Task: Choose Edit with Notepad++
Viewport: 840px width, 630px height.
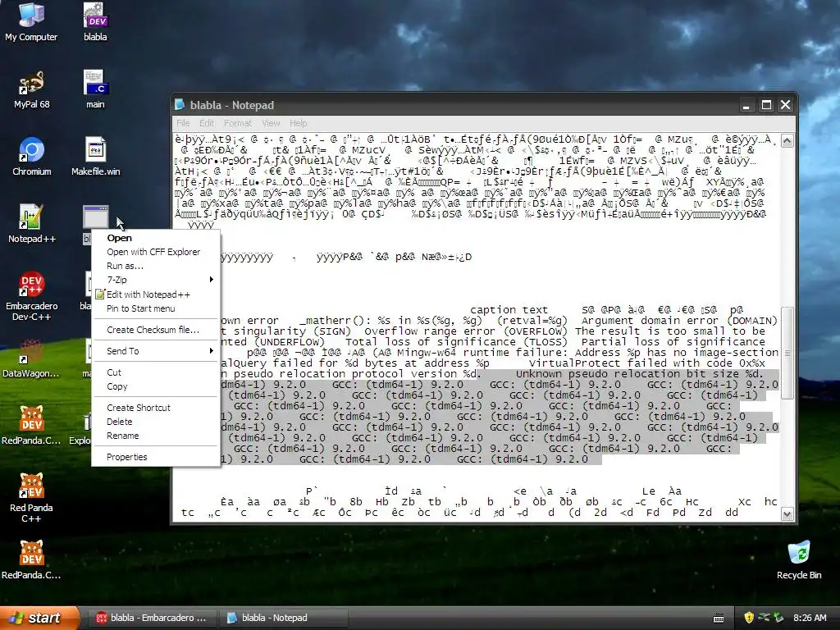Action: (x=156, y=294)
